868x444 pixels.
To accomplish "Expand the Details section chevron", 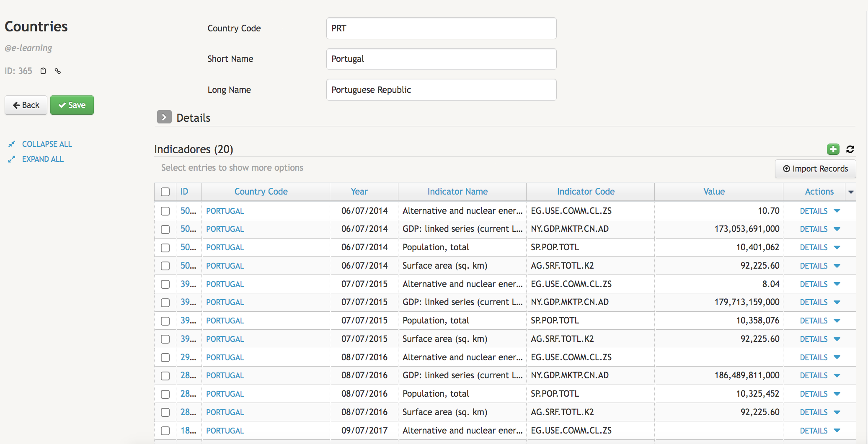I will point(164,117).
